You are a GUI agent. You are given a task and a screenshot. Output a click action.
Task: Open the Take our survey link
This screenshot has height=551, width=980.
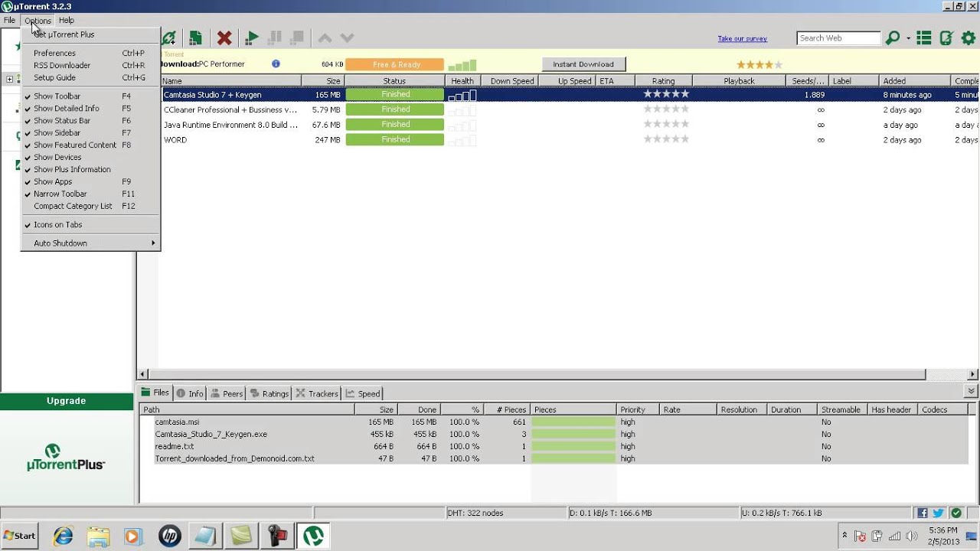click(x=742, y=38)
